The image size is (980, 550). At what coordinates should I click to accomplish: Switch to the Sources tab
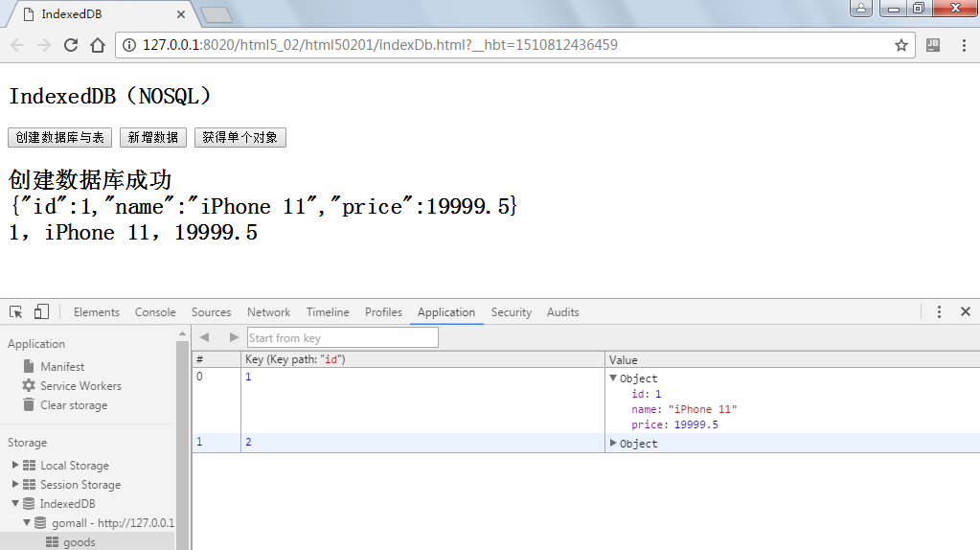coord(212,311)
